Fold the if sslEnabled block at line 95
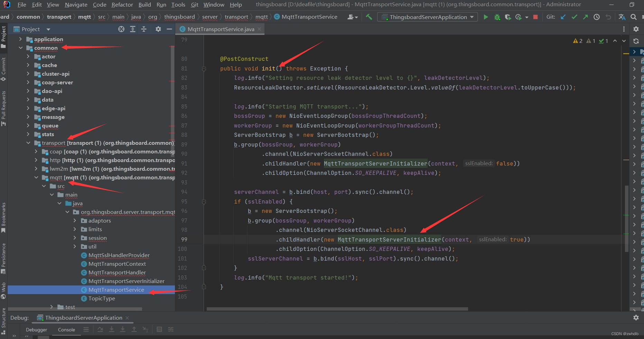Image resolution: width=644 pixels, height=339 pixels. [204, 202]
